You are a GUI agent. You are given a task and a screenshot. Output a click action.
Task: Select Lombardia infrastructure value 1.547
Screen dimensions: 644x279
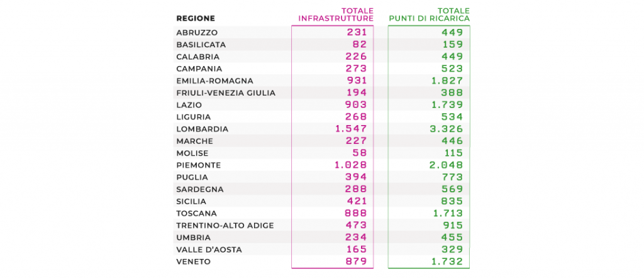pos(351,129)
